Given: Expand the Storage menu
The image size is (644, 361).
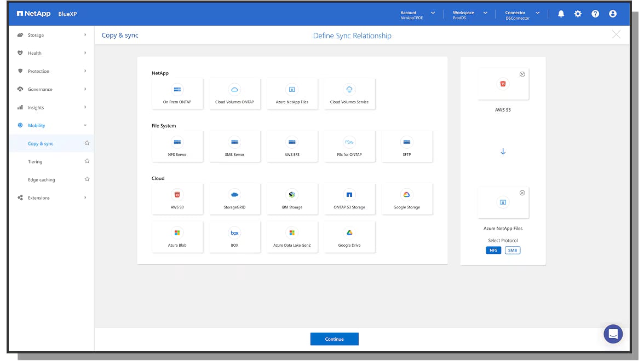Looking at the screenshot, I should 51,35.
